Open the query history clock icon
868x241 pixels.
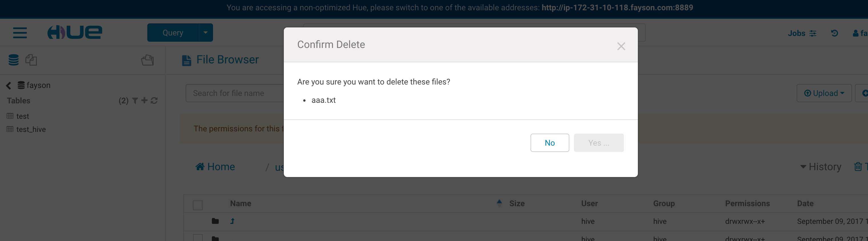tap(834, 33)
